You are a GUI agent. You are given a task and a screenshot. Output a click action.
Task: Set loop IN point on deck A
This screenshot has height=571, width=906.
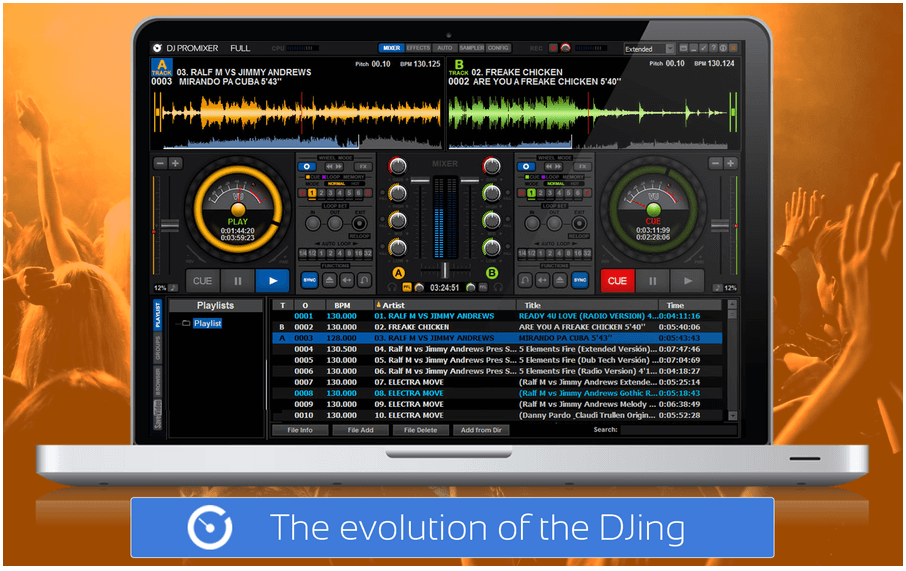click(313, 223)
